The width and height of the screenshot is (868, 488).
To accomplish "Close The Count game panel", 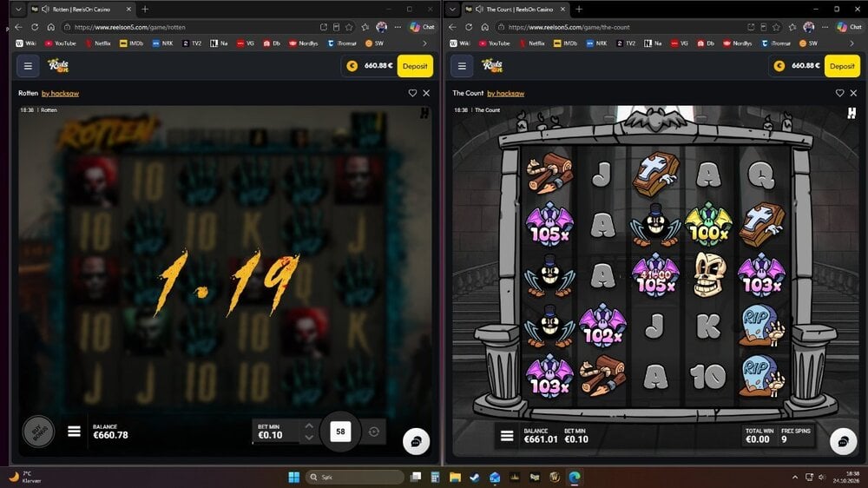I will tap(853, 93).
